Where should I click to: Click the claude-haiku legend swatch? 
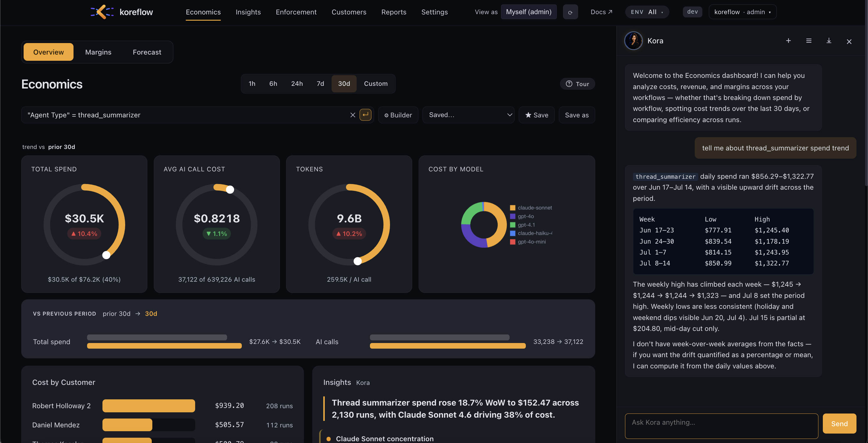pos(513,233)
